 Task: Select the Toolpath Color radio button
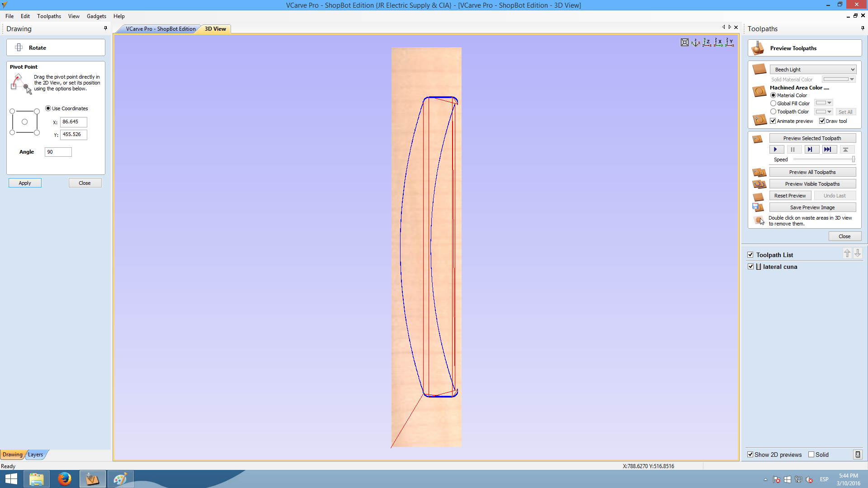pos(773,112)
